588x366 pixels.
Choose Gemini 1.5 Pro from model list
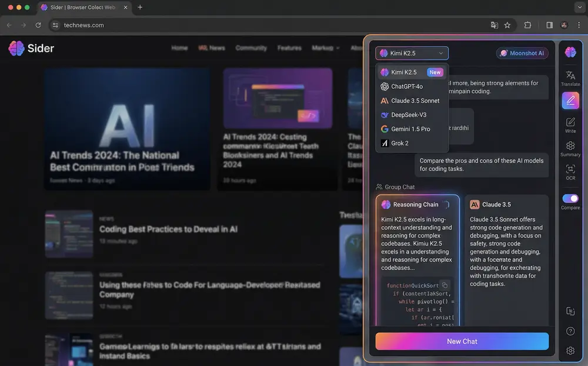pyautogui.click(x=412, y=129)
